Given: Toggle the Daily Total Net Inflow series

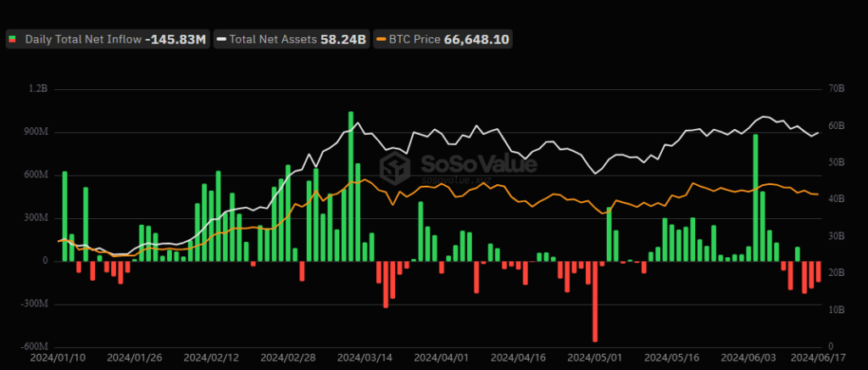Looking at the screenshot, I should pos(84,39).
